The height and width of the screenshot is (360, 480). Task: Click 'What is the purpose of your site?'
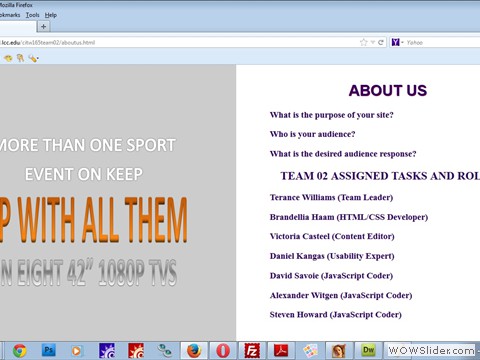coord(332,115)
